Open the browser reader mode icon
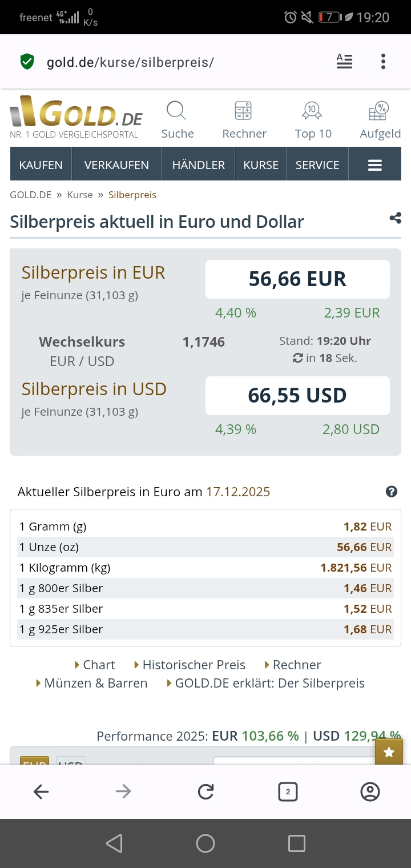This screenshot has width=411, height=868. pyautogui.click(x=344, y=62)
